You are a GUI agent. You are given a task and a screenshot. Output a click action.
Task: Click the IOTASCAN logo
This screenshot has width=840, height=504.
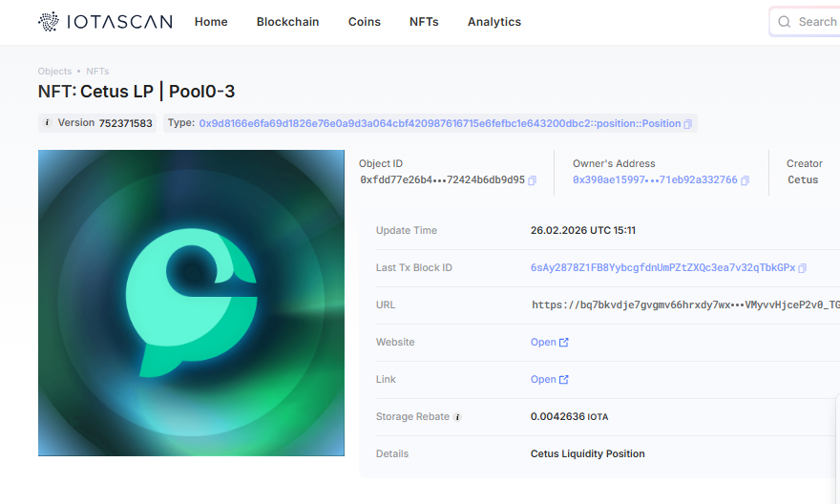click(x=105, y=21)
